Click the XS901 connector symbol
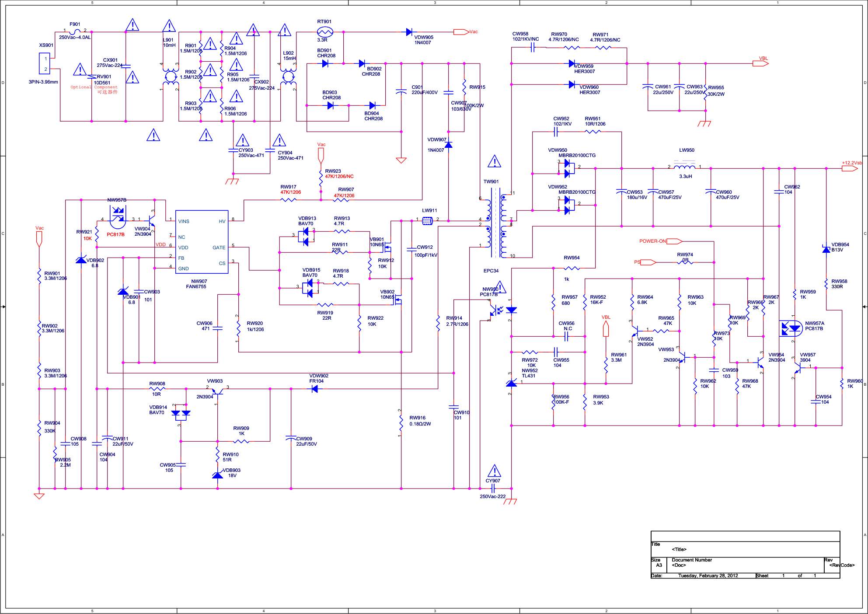868x614 pixels. [x=45, y=63]
